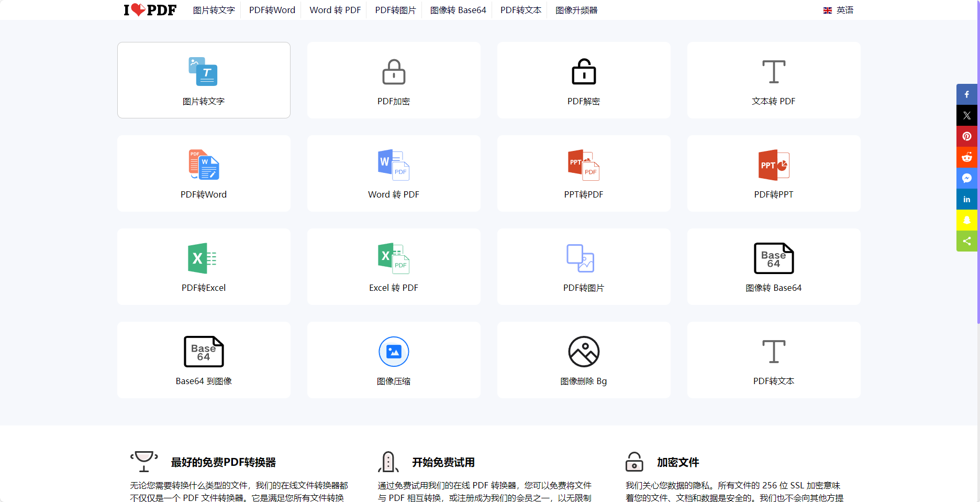Select the PDF转图片 card icon

[x=581, y=258]
